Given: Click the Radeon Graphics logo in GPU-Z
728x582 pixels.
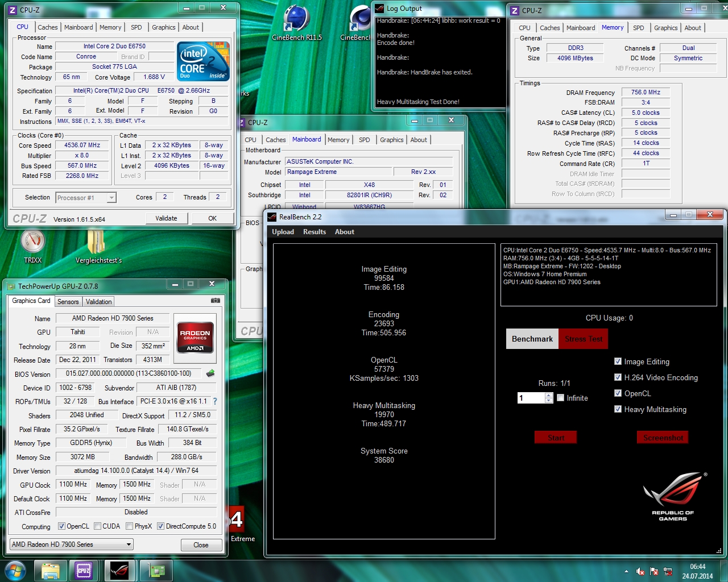Looking at the screenshot, I should tap(195, 339).
